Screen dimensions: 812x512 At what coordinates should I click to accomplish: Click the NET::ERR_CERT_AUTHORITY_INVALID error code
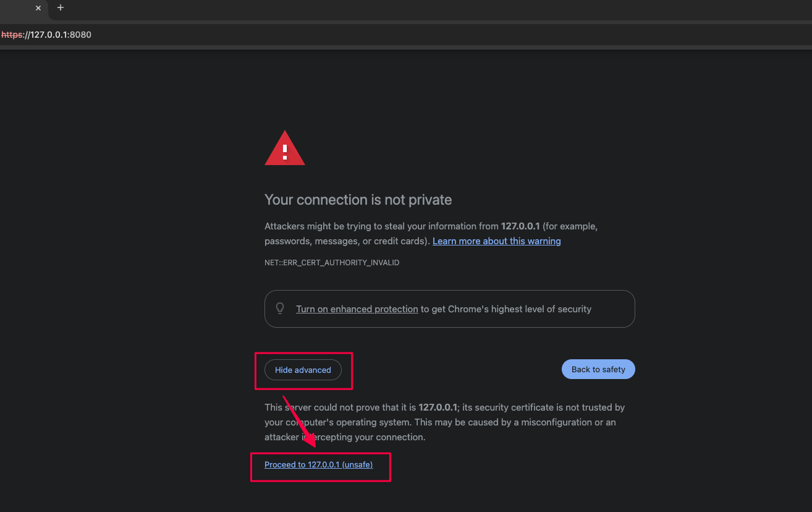(332, 263)
